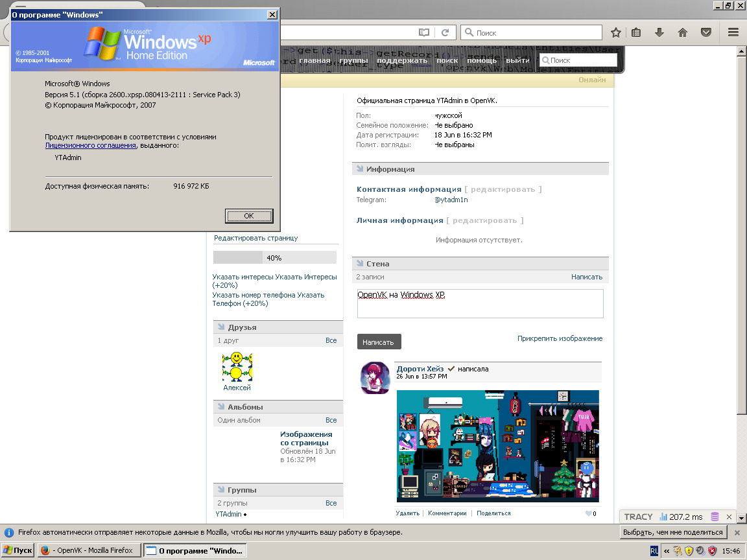Collapse the Информация section arrow

pyautogui.click(x=360, y=169)
